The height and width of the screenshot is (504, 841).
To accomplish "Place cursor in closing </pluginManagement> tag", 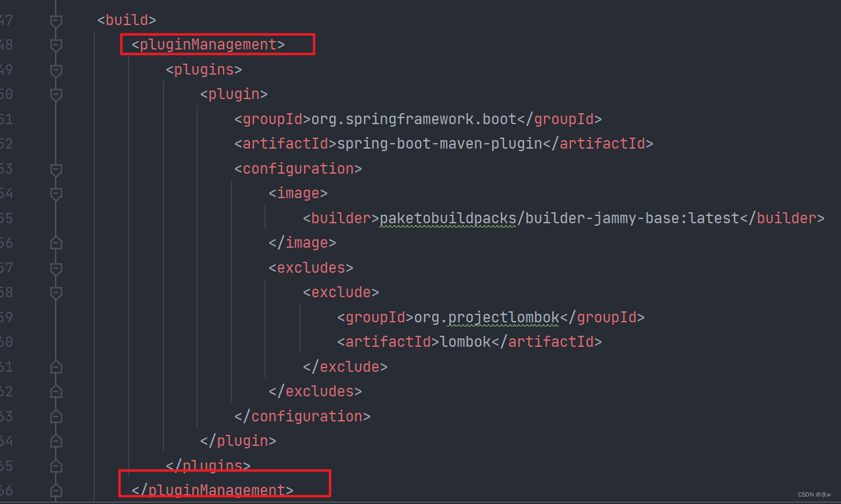I will coord(212,490).
